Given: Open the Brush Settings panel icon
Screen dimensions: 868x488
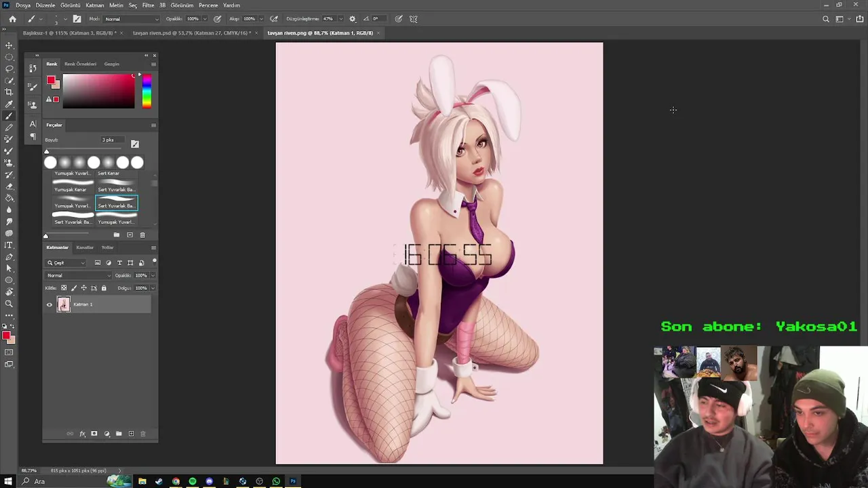Looking at the screenshot, I should [33, 87].
